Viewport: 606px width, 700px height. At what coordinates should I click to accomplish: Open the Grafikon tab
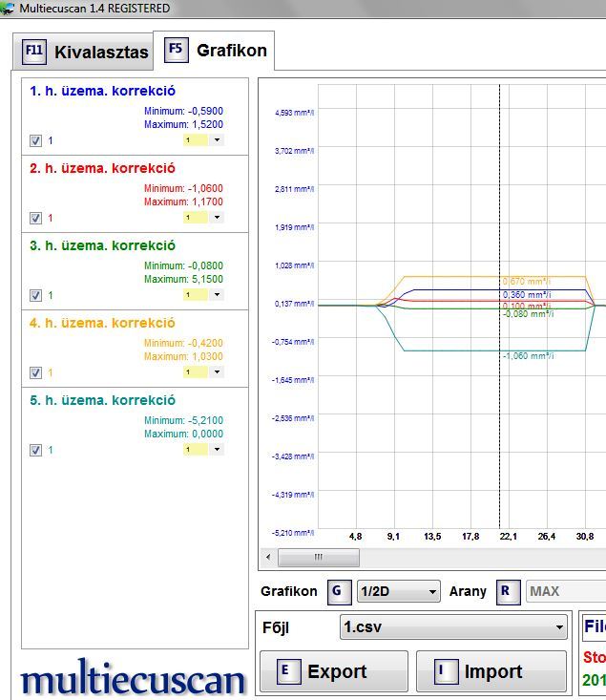pyautogui.click(x=214, y=50)
